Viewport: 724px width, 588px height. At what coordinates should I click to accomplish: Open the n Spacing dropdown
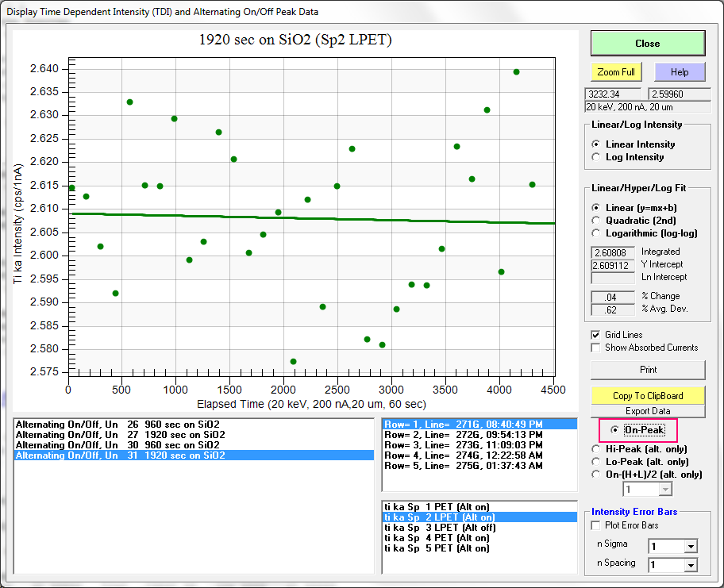[x=690, y=565]
